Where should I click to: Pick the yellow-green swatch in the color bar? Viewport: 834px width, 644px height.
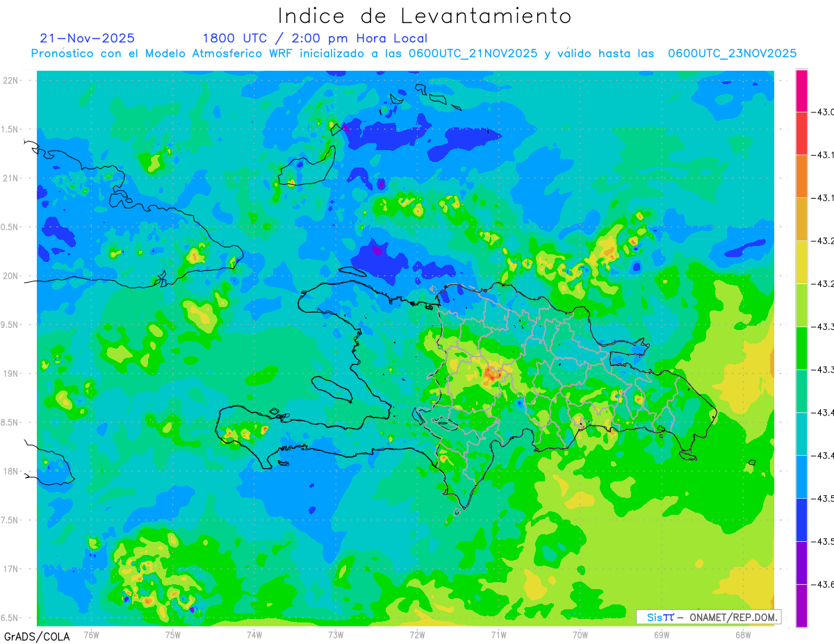tap(801, 305)
